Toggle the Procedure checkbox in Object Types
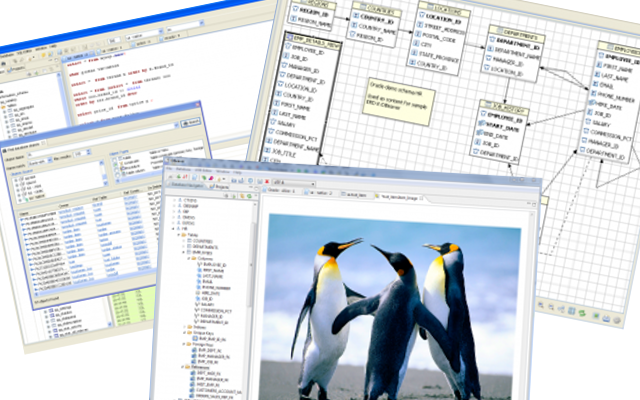Viewport: 640px width, 400px height. coord(116,170)
